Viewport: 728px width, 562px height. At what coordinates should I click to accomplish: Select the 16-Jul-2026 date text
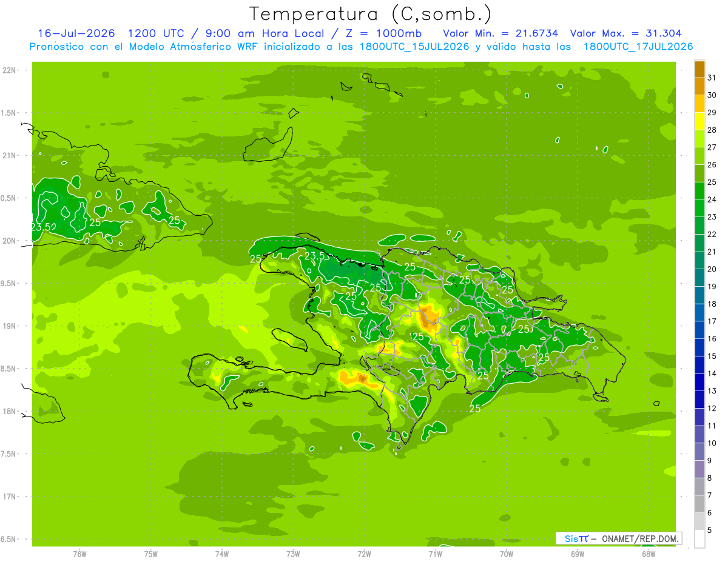(x=76, y=33)
